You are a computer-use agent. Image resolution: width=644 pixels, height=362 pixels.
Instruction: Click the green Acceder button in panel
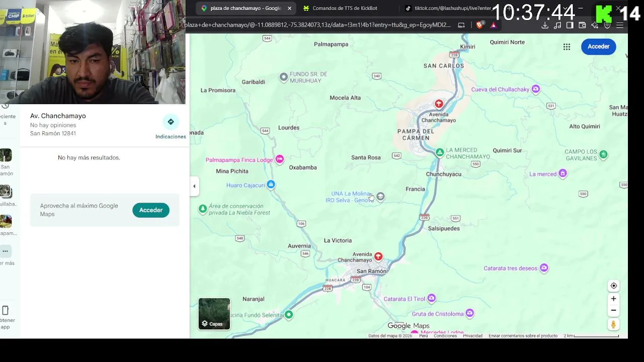[x=151, y=210]
